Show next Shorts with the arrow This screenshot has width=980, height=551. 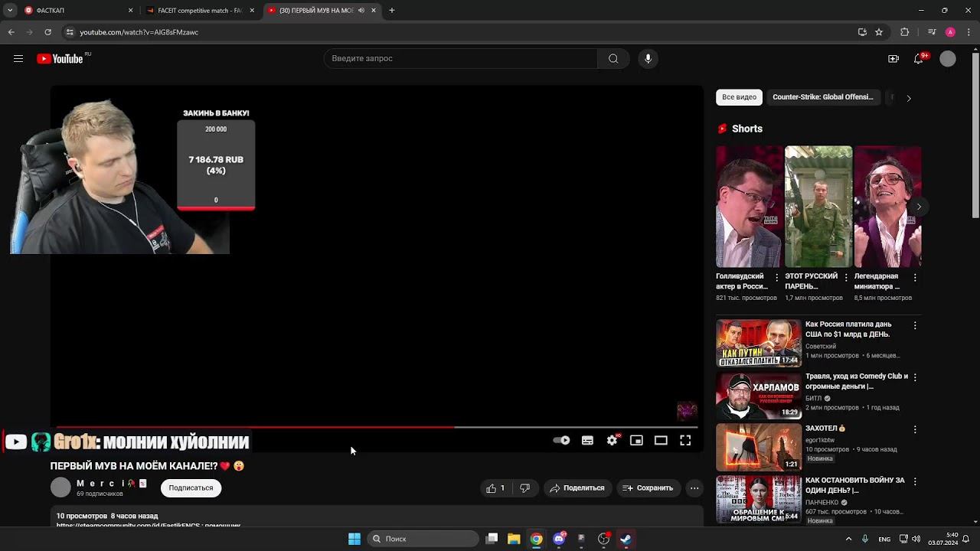(x=919, y=207)
